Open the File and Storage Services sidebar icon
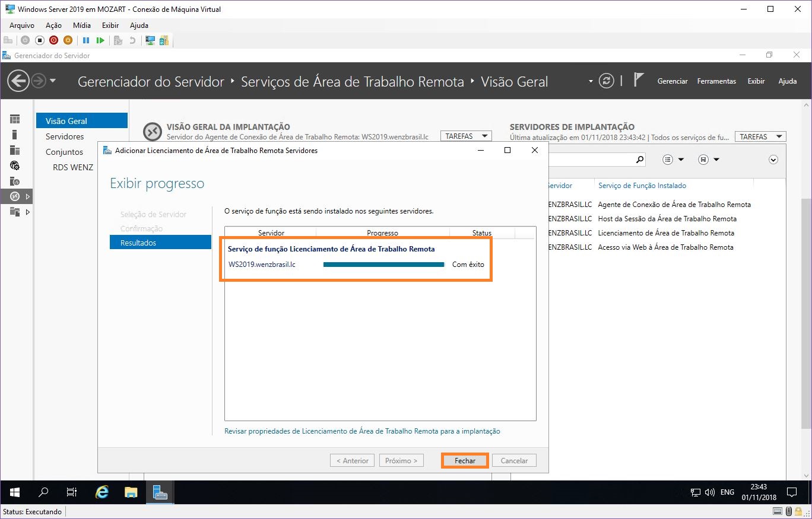 [15, 212]
